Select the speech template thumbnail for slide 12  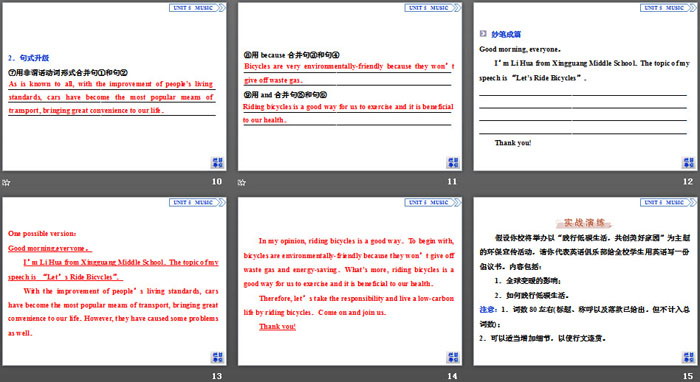(x=586, y=87)
